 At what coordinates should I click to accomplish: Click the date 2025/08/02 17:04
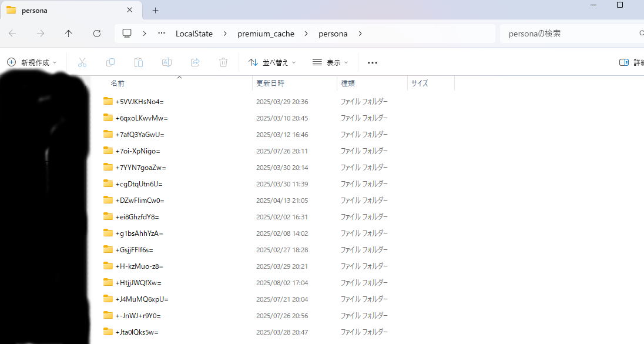click(282, 282)
